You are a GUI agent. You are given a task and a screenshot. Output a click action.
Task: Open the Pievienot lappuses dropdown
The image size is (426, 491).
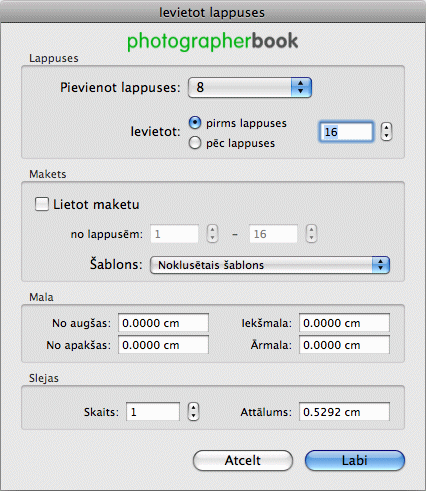click(x=250, y=87)
